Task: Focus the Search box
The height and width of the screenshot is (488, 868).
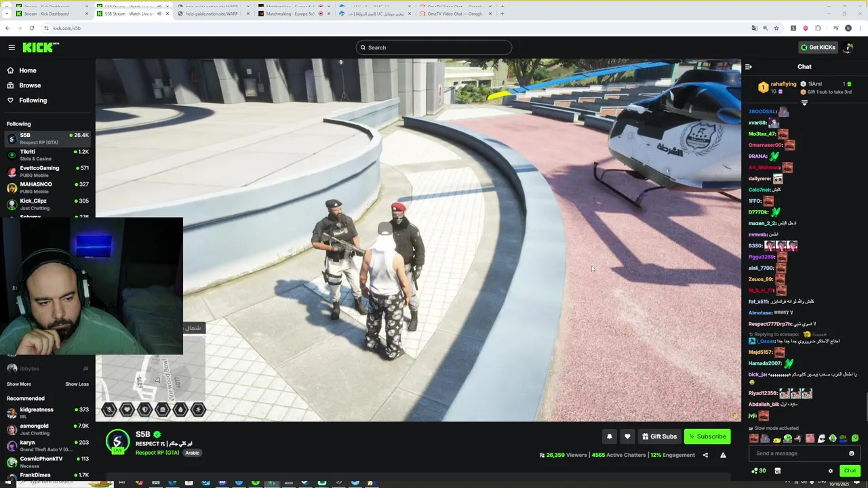Action: (433, 47)
